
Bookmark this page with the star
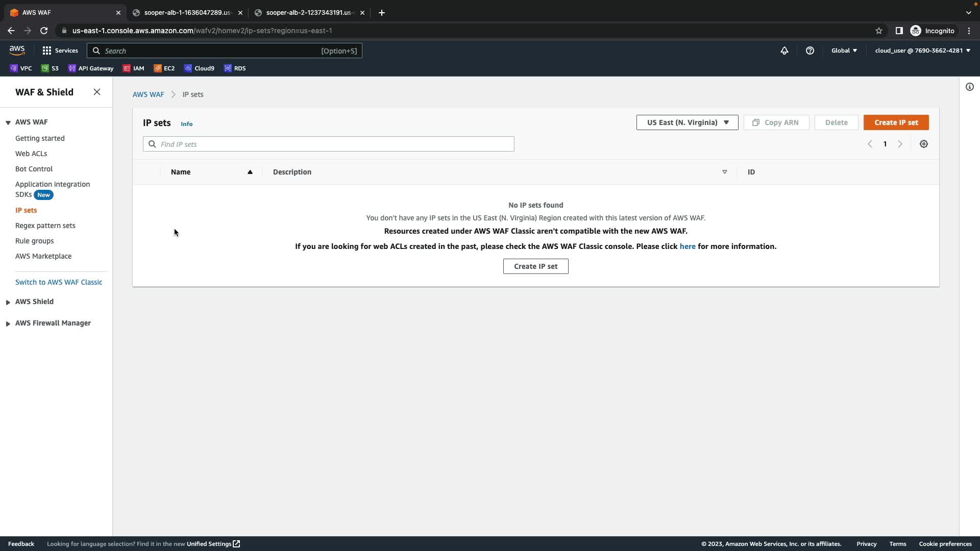[878, 31]
